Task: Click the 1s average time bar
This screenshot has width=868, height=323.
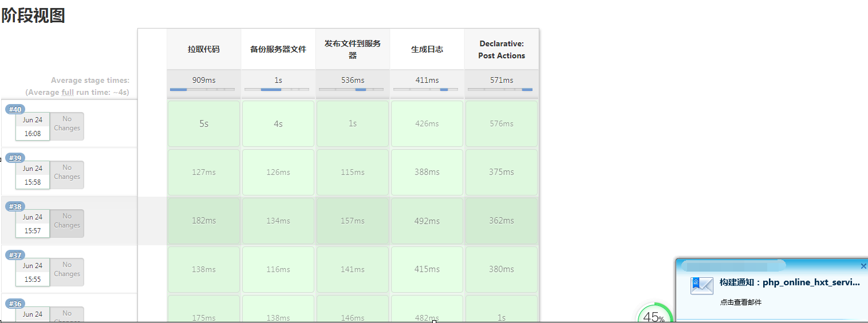Action: (x=277, y=89)
